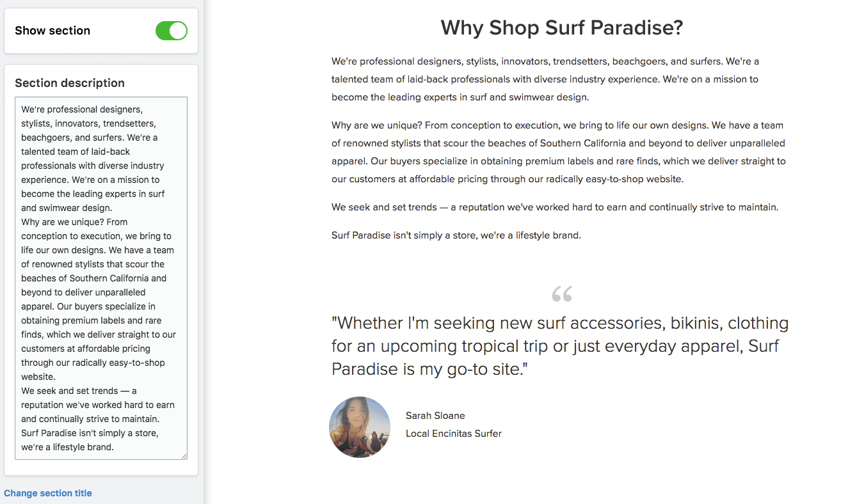The image size is (841, 504).
Task: Open the Change section title link
Action: point(48,493)
